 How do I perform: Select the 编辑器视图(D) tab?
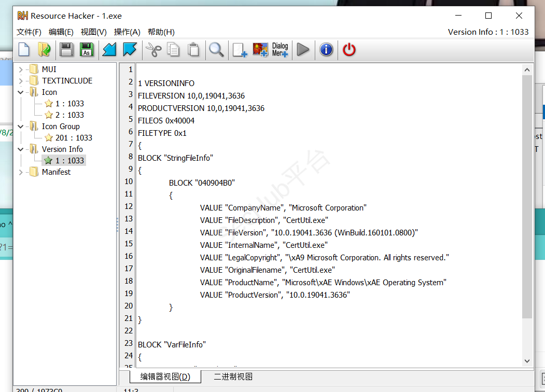(x=165, y=377)
